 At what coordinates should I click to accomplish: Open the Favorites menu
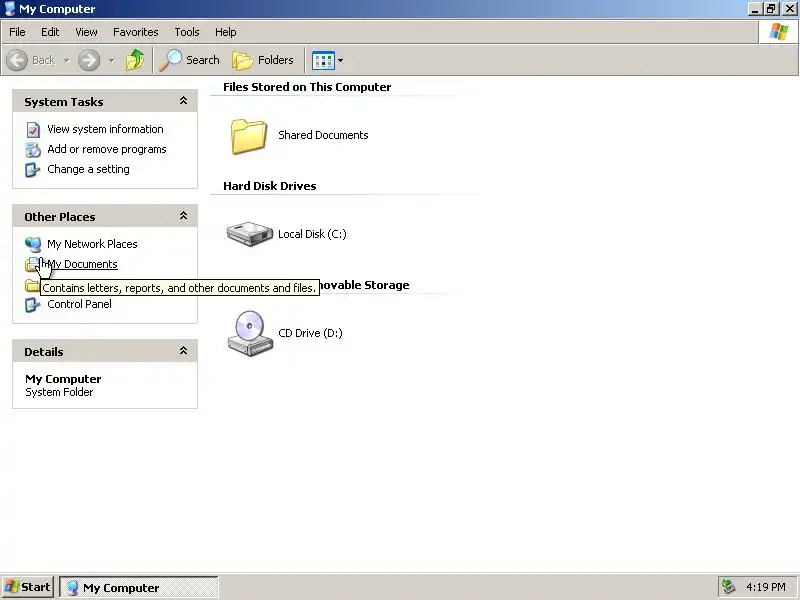point(136,32)
